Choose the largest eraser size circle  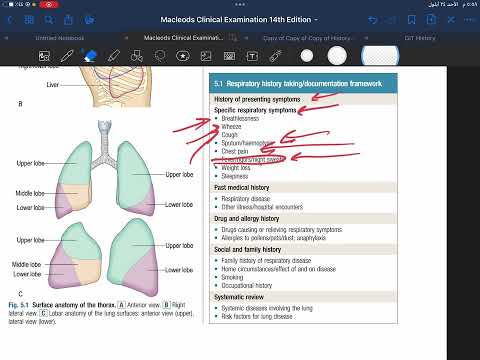380,55
